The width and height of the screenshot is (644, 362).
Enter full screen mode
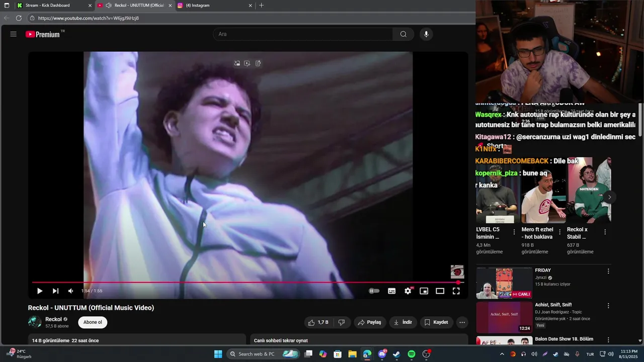click(x=456, y=291)
